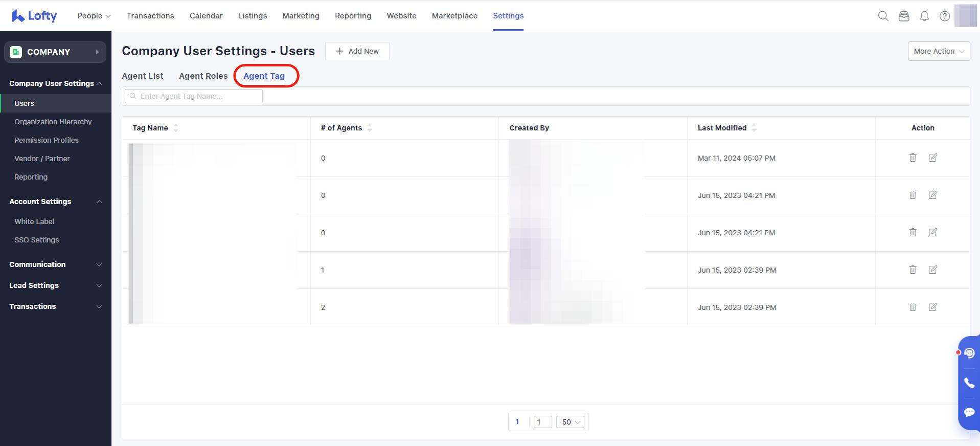Click the help question mark icon

pos(945,16)
